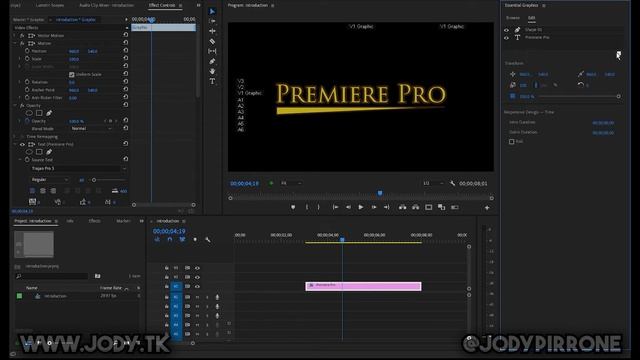Open the Trajan Pro 3 font dropdown
Screen dimensions: 640x360
point(78,169)
